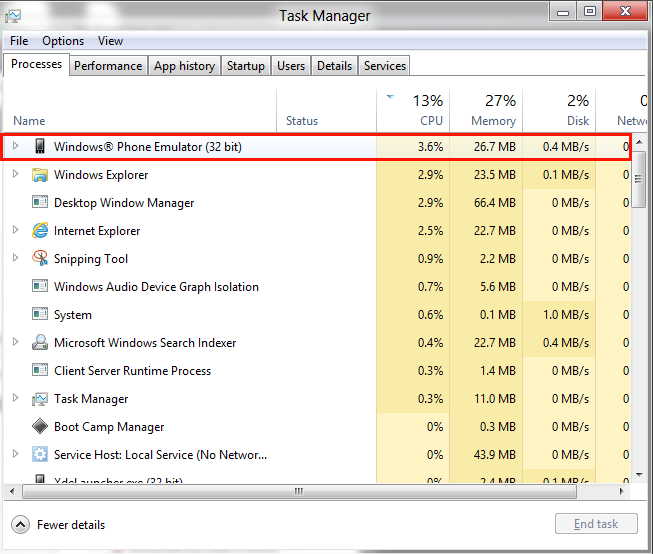Minimize the Task Manager window
This screenshot has height=554, width=653.
[x=563, y=12]
